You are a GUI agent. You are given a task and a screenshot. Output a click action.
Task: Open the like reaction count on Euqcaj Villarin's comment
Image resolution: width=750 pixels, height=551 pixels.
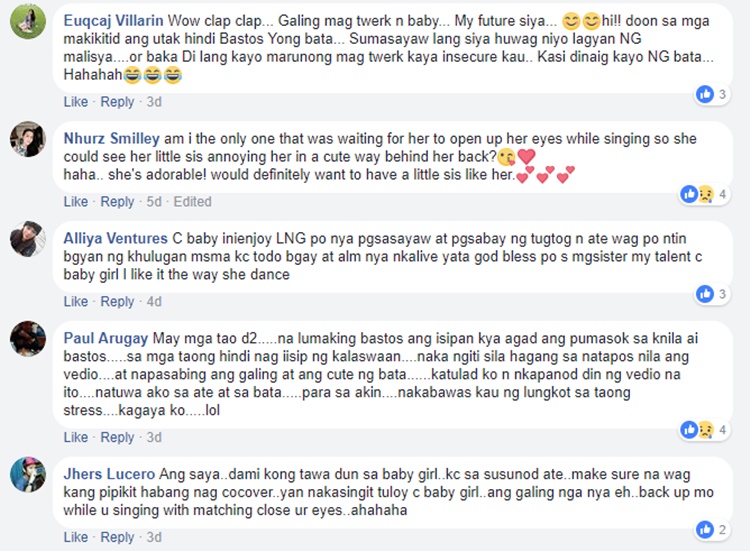click(712, 94)
